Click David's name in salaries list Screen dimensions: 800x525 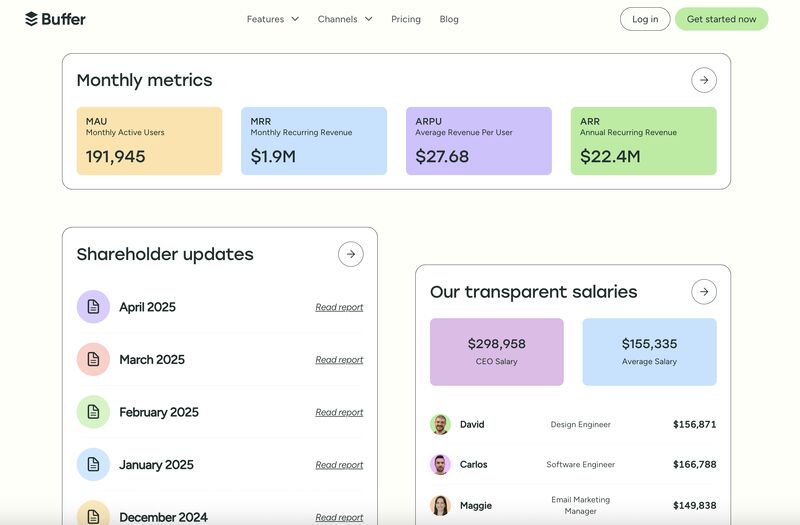(472, 424)
